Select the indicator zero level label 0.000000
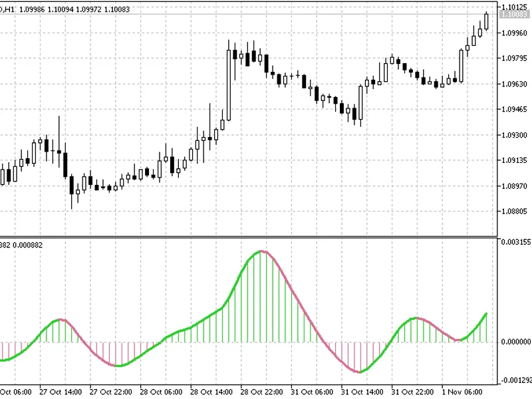Screen dimensions: 532x399 [x=516, y=341]
